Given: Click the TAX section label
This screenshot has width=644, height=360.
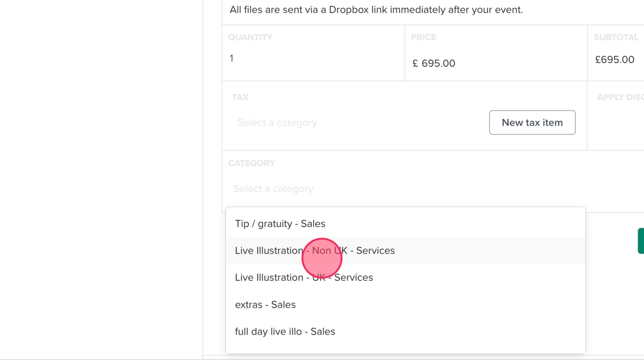Looking at the screenshot, I should click(240, 97).
